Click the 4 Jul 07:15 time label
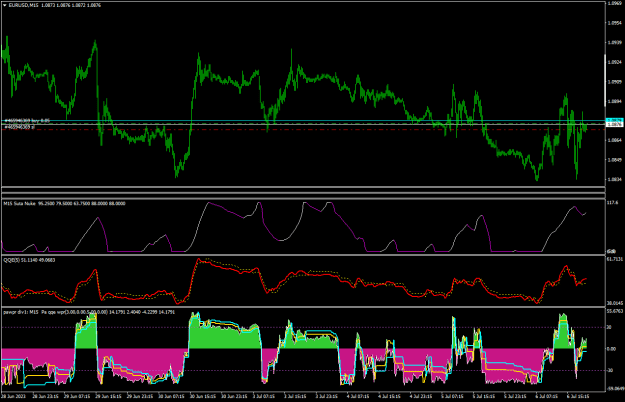Screen dimensions: 625x402 358,397
